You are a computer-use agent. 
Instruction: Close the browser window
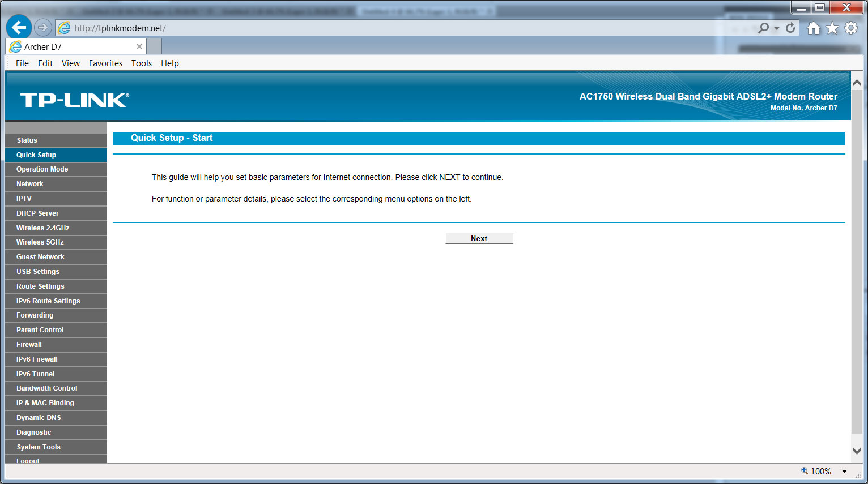(x=846, y=7)
